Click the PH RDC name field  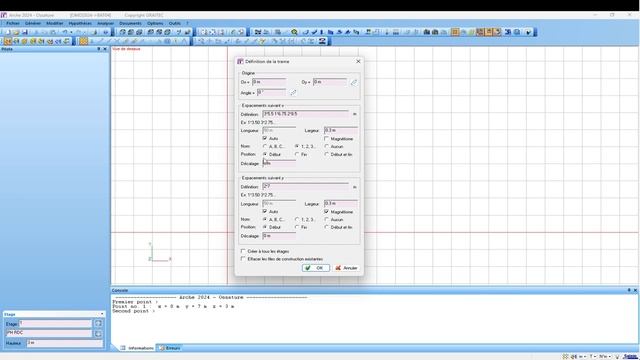coord(49,333)
